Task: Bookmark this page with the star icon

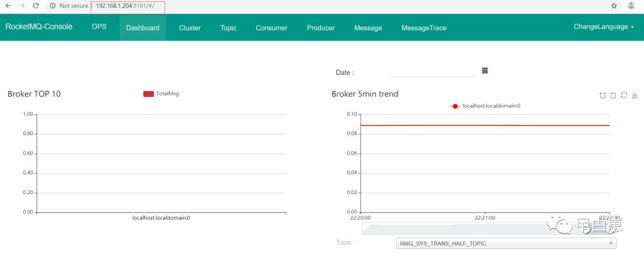Action: pos(614,6)
